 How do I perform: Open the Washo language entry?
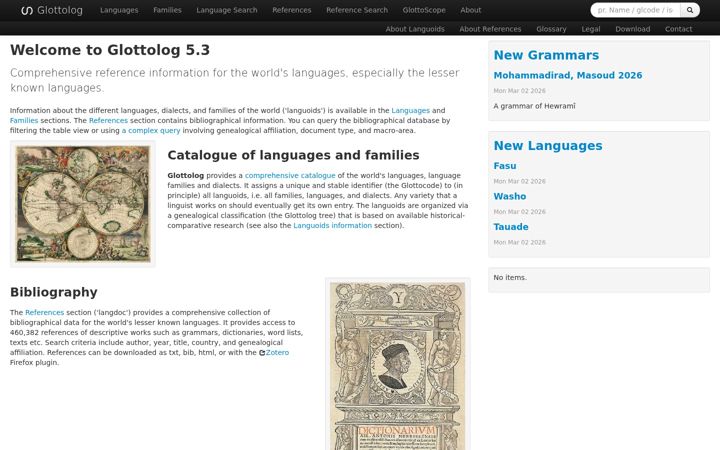point(510,197)
